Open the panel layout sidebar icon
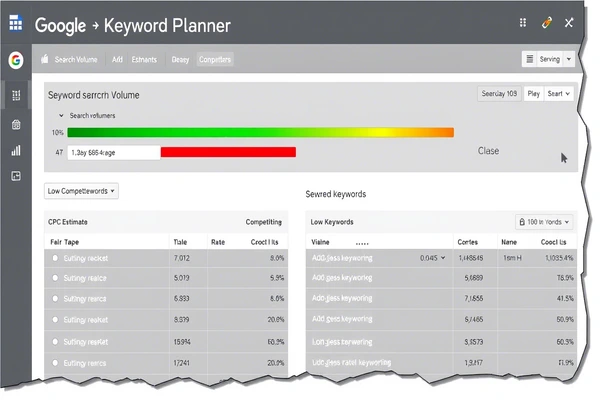Viewport: 600px width, 400px height. 16,176
